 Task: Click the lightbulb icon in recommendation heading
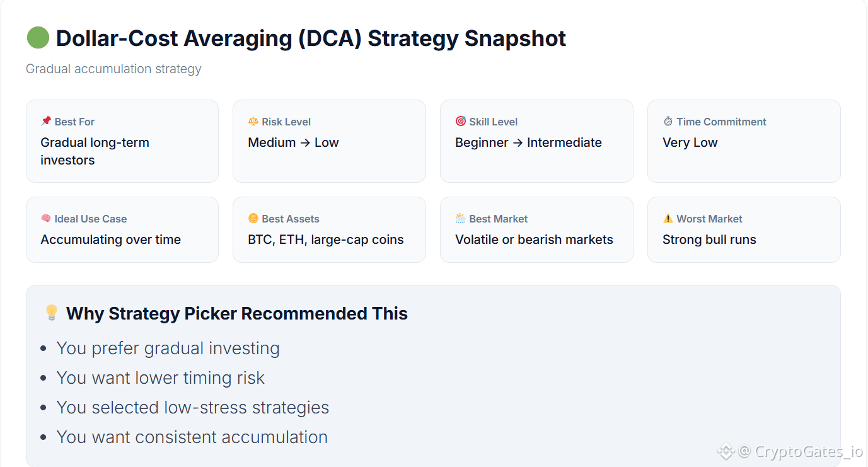point(52,313)
